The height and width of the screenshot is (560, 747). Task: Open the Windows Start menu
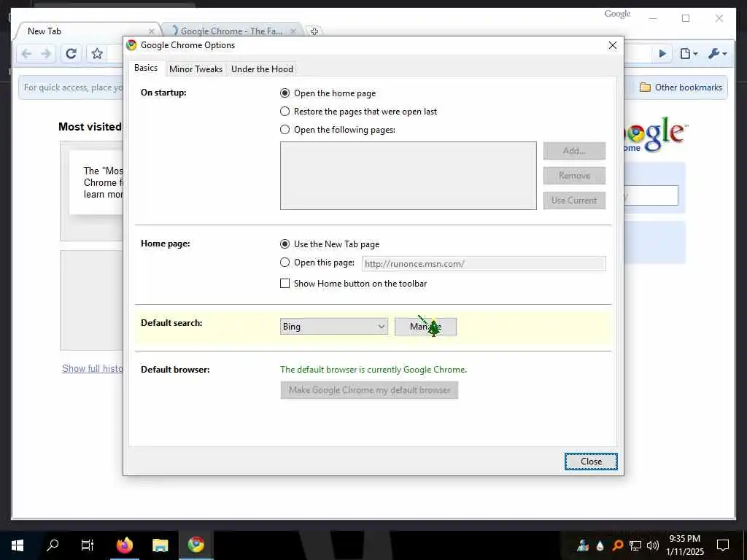click(x=18, y=545)
